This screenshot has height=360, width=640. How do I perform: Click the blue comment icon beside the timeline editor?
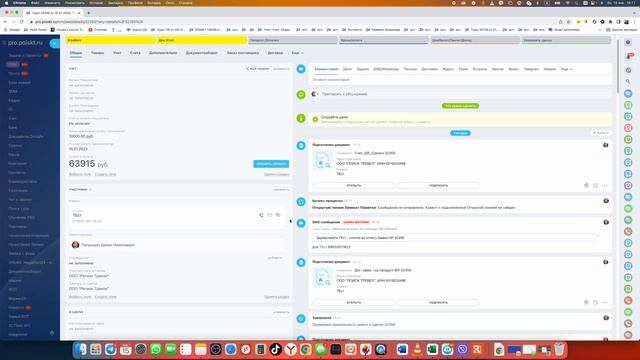pos(301,69)
